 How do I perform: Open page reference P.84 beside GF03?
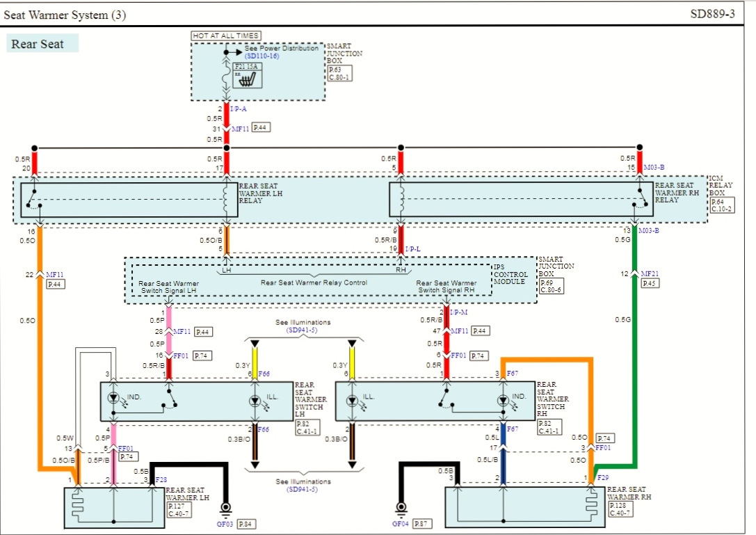click(x=246, y=524)
